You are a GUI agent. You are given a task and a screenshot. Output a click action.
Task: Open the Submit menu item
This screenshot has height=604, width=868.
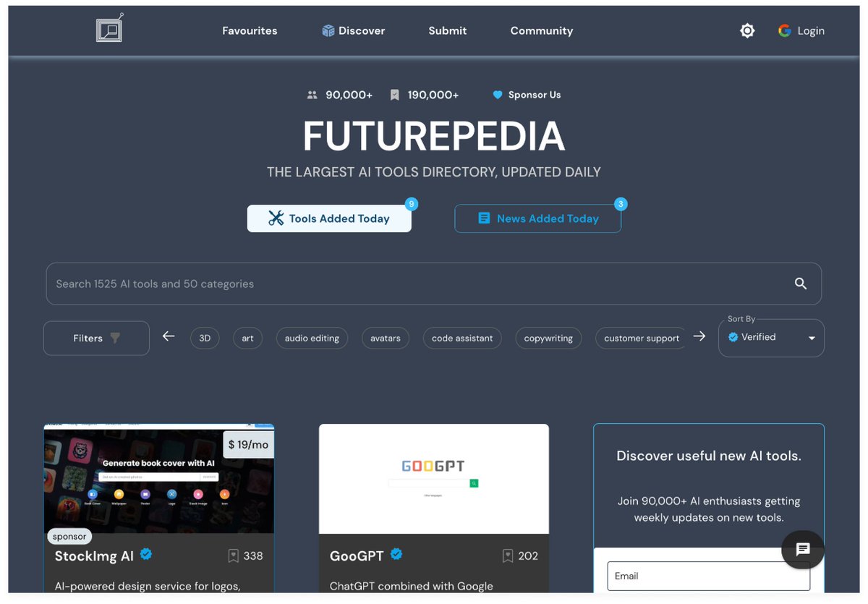(448, 30)
